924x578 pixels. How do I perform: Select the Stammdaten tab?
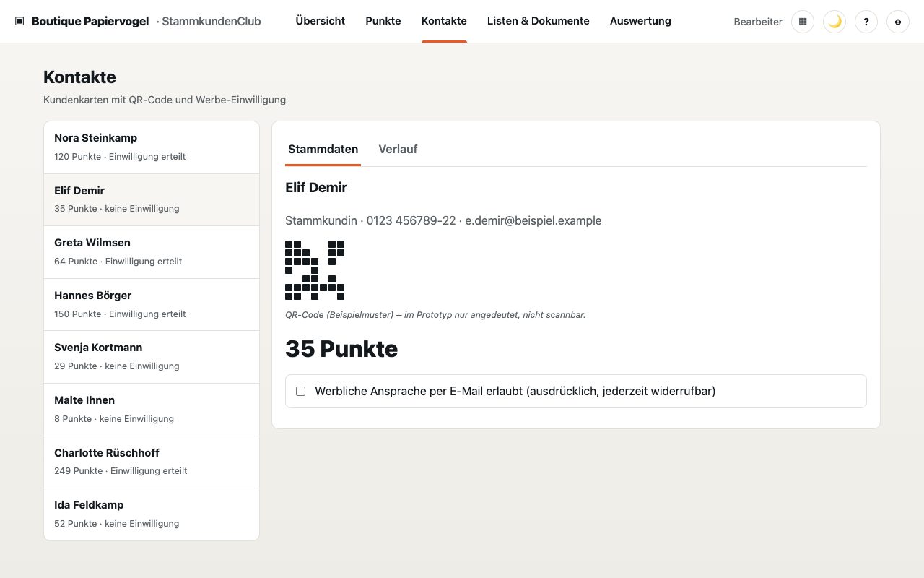[323, 150]
